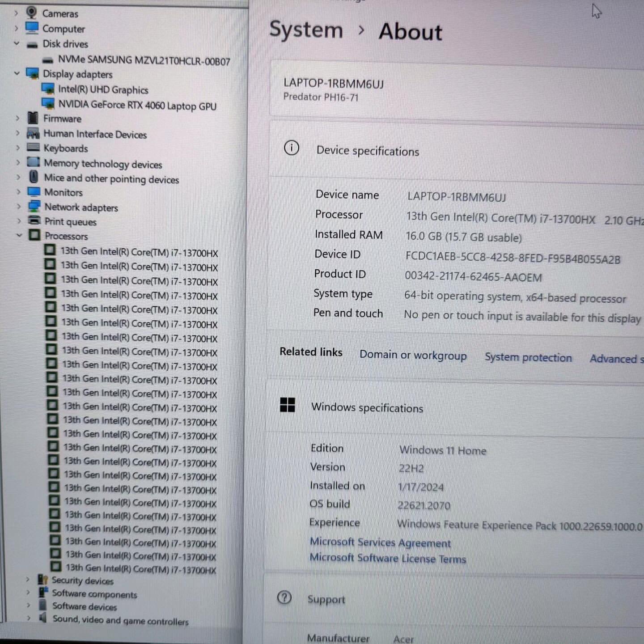644x644 pixels.
Task: Click the first processor entry's chip icon
Action: pos(50,250)
